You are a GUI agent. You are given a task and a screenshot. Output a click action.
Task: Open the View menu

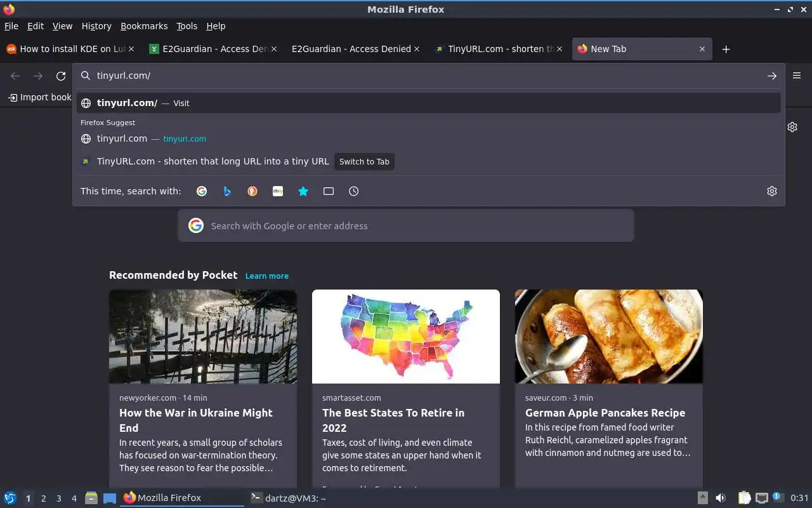pyautogui.click(x=62, y=26)
